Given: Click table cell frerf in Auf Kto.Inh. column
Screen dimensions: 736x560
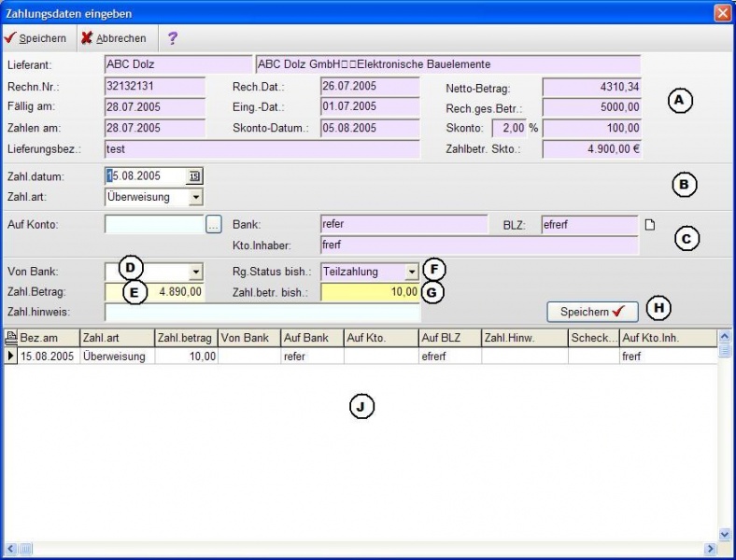Looking at the screenshot, I should pyautogui.click(x=668, y=357).
